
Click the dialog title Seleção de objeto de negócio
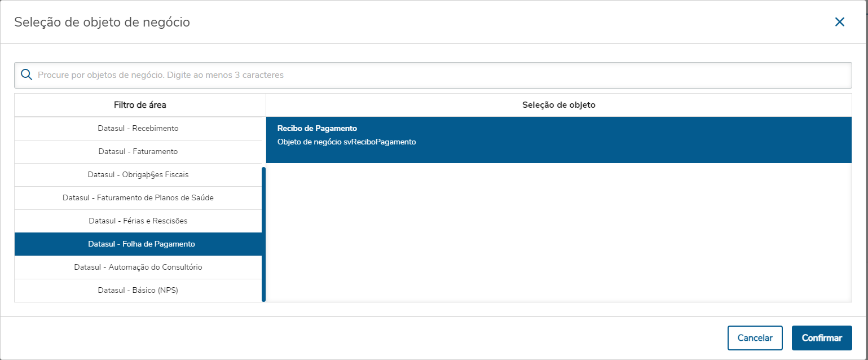[x=102, y=22]
